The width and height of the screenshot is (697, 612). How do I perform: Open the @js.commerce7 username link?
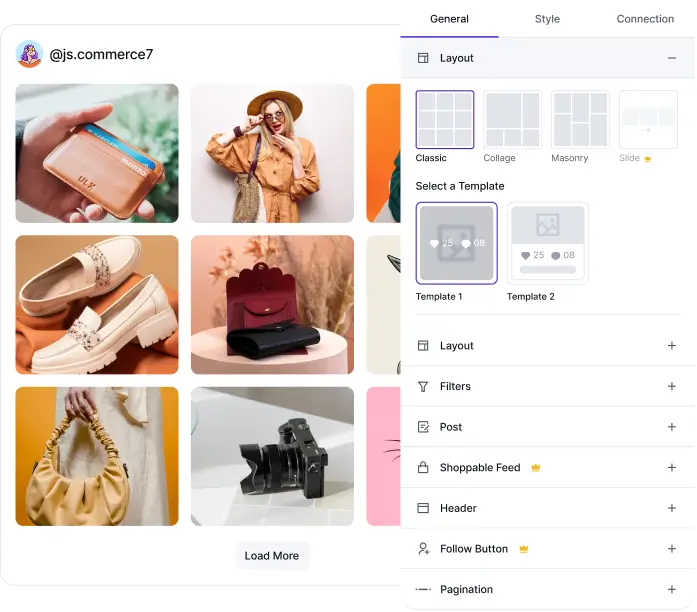101,54
